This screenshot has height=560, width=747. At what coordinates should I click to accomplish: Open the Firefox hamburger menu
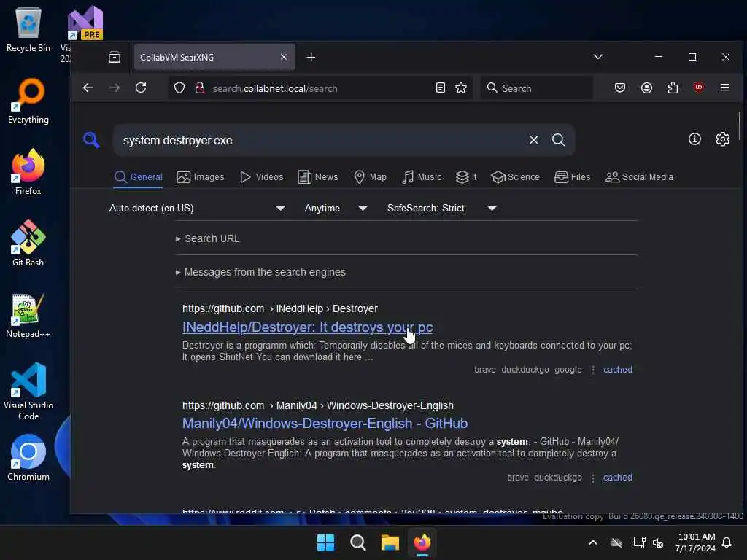click(725, 87)
